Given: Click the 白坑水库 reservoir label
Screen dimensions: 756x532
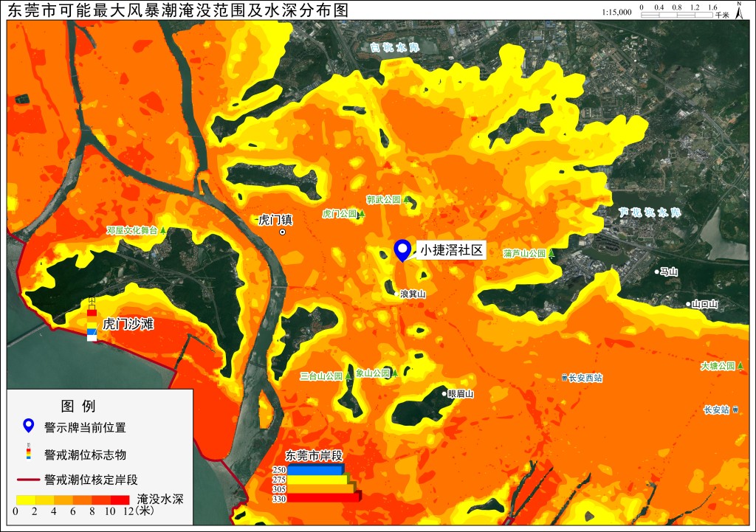Looking at the screenshot, I should (395, 47).
